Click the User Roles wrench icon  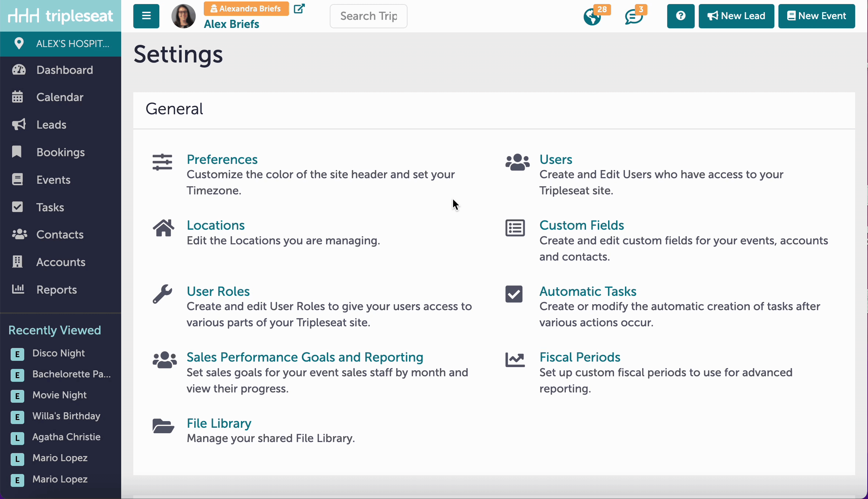[x=162, y=294]
